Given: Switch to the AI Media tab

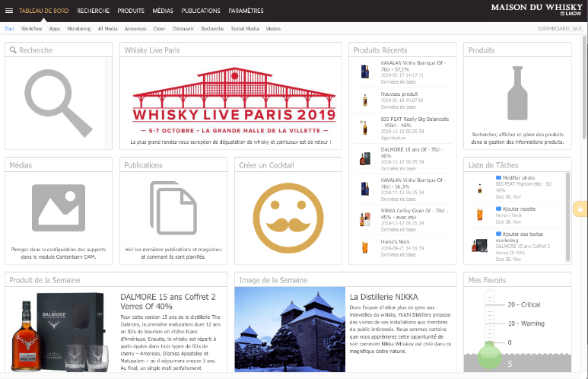Looking at the screenshot, I should (x=107, y=28).
